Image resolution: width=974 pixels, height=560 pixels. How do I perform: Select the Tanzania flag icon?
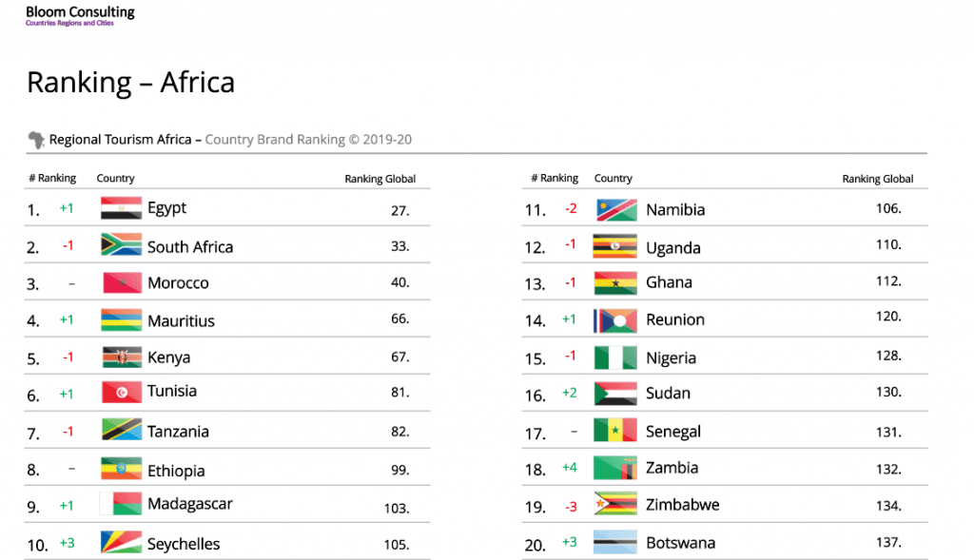121,431
